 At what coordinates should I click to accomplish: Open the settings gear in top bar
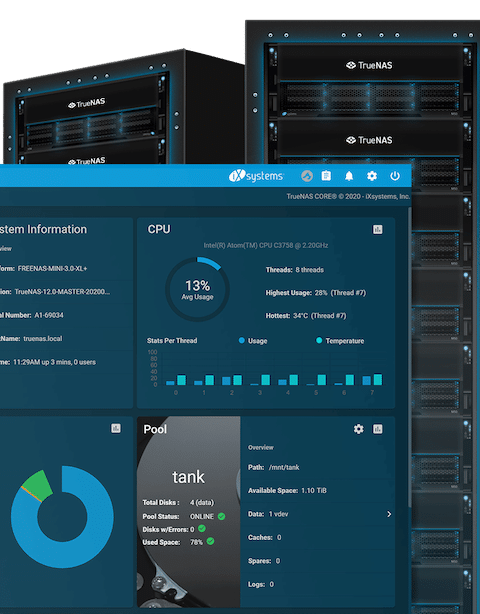coord(372,176)
